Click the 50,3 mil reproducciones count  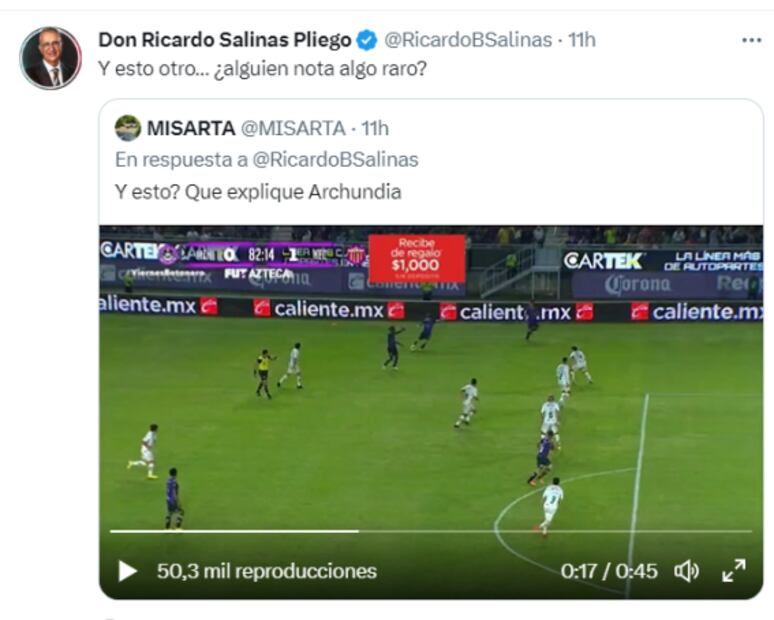[x=267, y=571]
